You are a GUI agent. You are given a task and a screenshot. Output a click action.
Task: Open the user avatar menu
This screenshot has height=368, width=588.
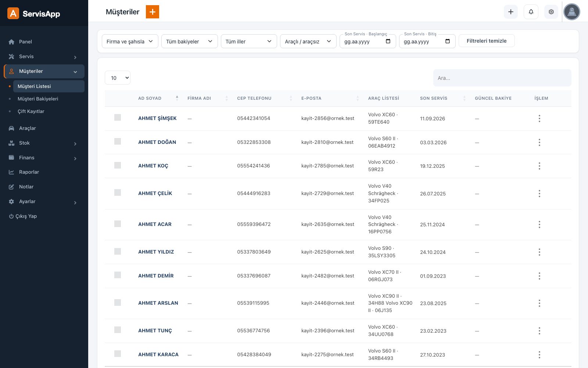pyautogui.click(x=572, y=12)
